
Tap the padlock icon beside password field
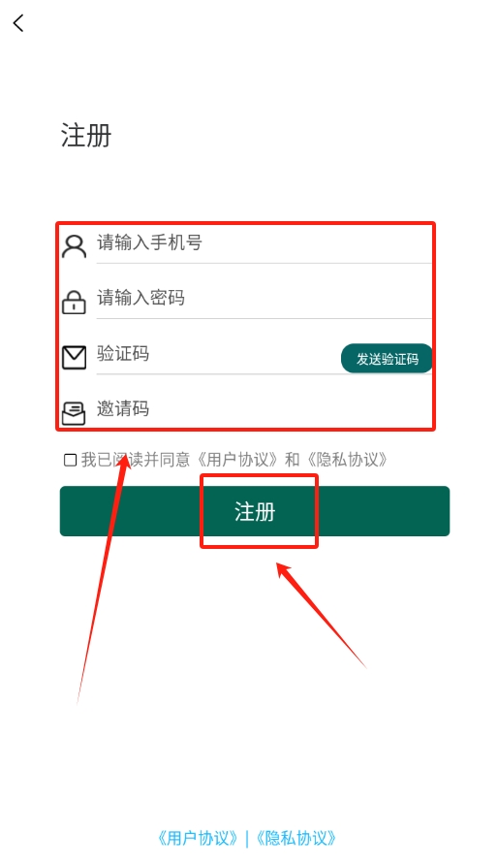click(74, 303)
